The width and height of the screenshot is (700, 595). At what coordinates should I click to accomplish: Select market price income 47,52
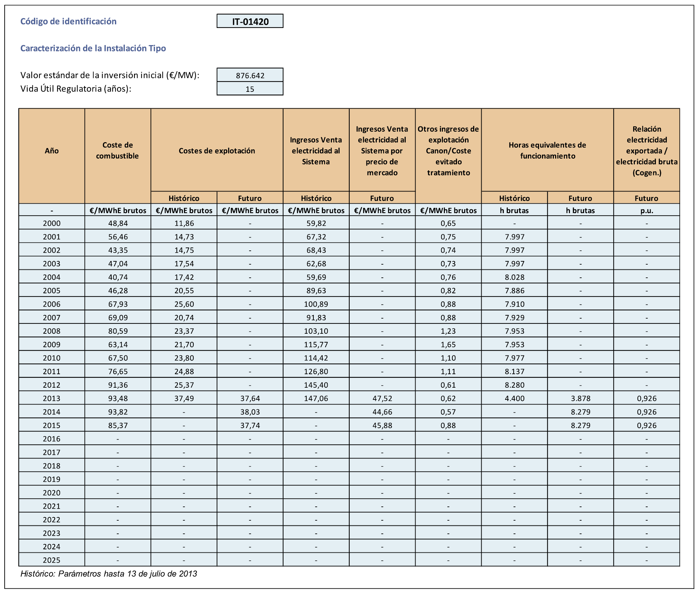(382, 398)
